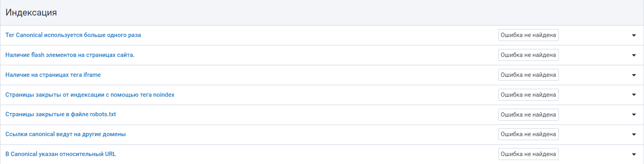
Task: Open 'Наличие flash элементов на страницах сайта' link
Action: pos(70,55)
